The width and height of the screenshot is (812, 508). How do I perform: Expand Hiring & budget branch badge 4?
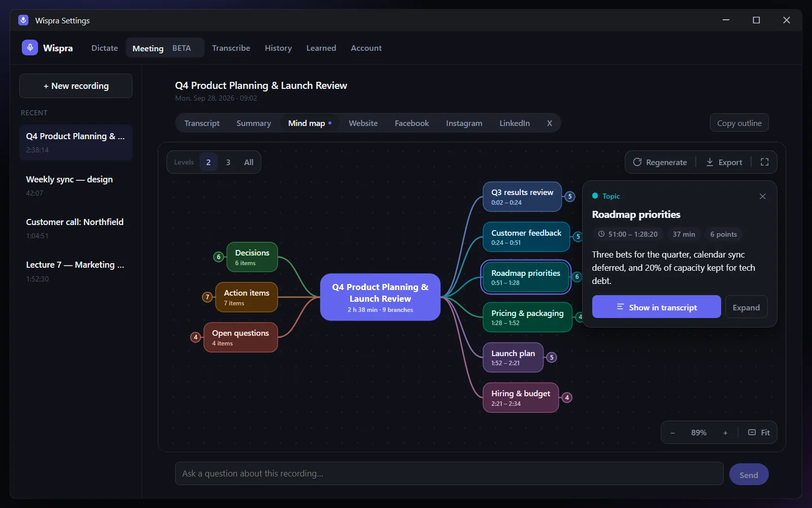tap(567, 397)
